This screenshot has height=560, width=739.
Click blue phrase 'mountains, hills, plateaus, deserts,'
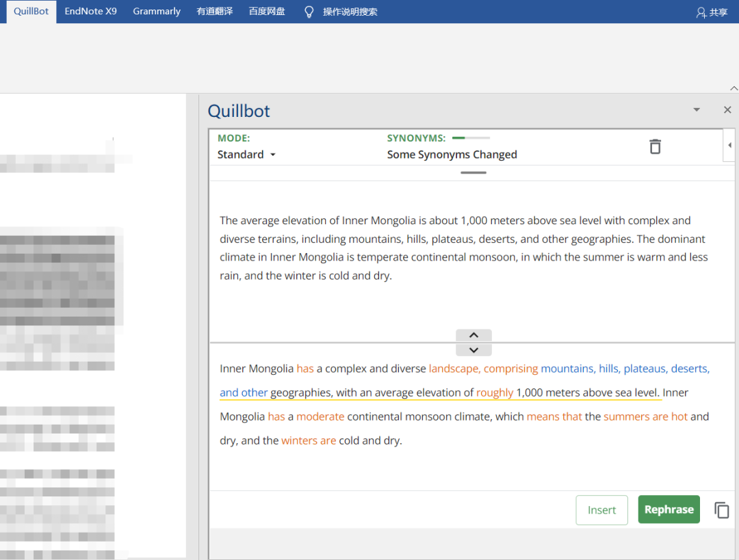pyautogui.click(x=625, y=369)
